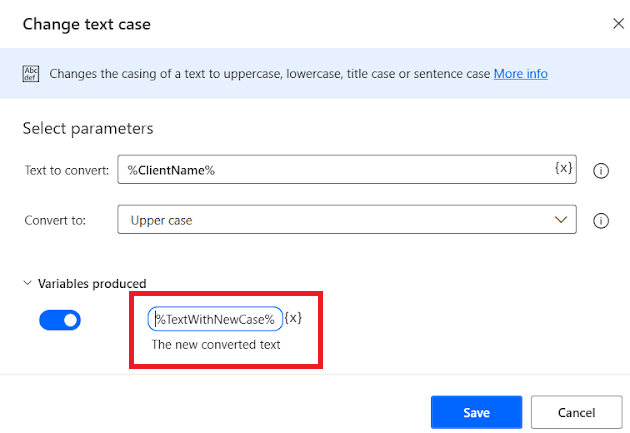Click the Text to convert input field
The image size is (630, 433).
(x=347, y=170)
